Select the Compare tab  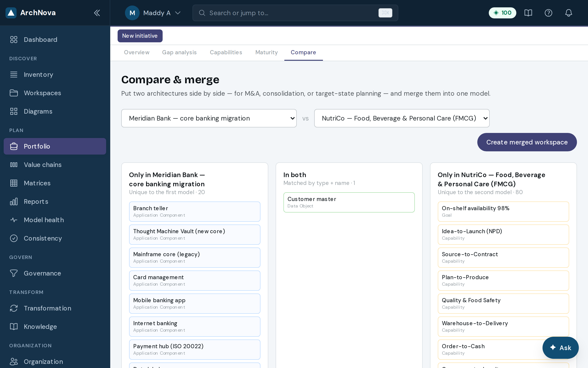(x=303, y=52)
